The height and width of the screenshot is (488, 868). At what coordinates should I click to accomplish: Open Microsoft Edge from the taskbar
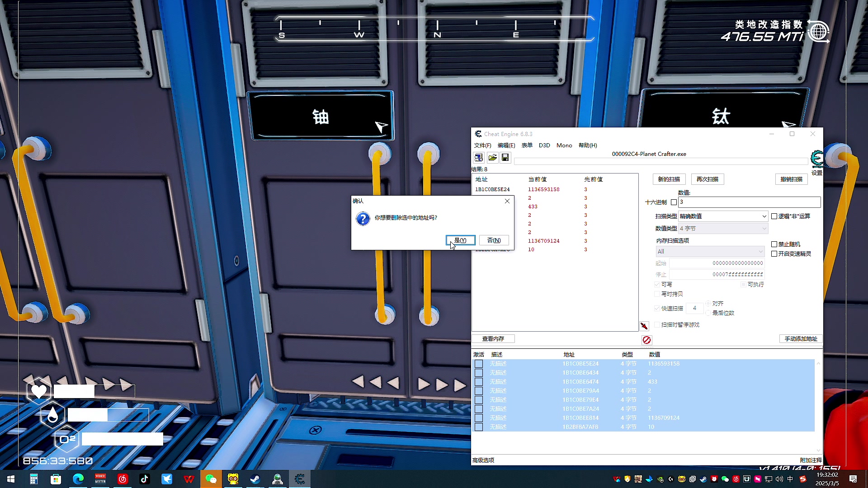(78, 479)
